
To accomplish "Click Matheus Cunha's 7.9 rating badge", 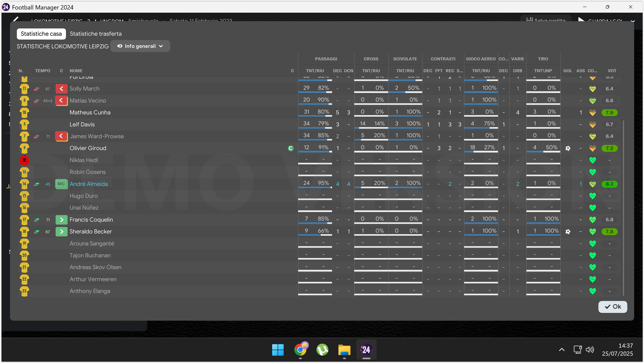I will point(609,113).
